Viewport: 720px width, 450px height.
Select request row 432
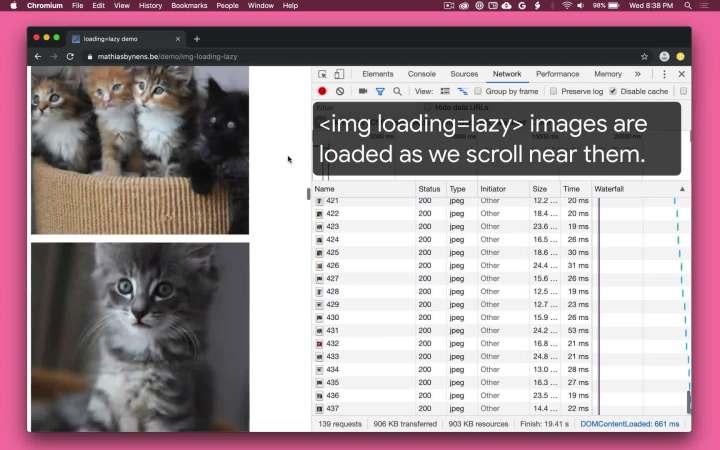501,343
